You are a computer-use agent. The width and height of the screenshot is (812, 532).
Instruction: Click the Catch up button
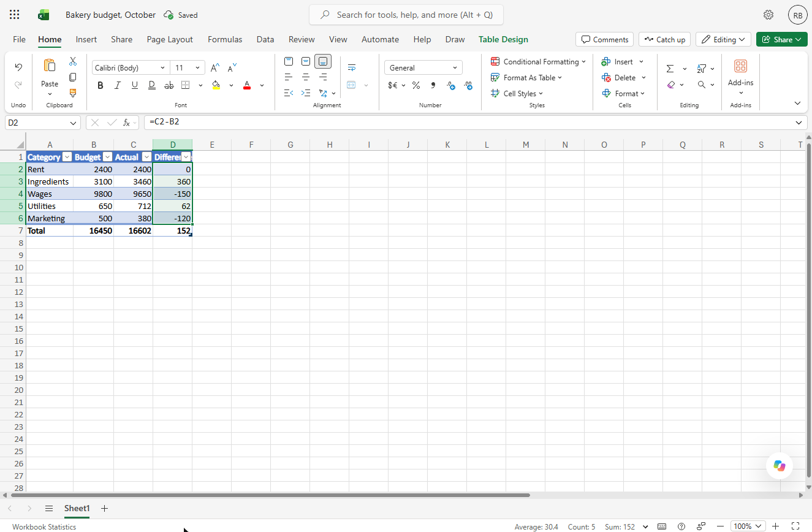(664, 39)
